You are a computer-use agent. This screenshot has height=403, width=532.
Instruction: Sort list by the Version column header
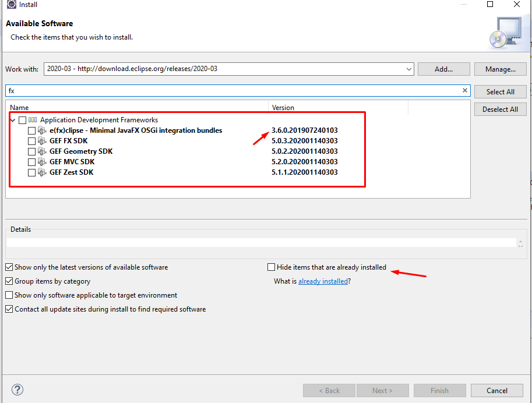tap(339, 108)
